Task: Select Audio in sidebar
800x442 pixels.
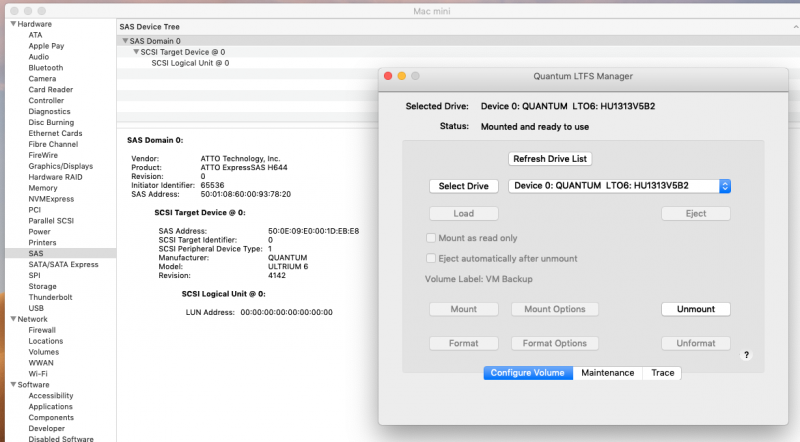Action: pyautogui.click(x=39, y=57)
